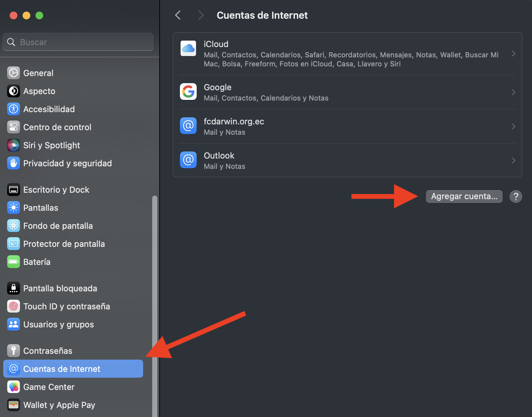The image size is (532, 417).
Task: Click the Privacidad y seguridad hand icon
Action: tap(14, 163)
